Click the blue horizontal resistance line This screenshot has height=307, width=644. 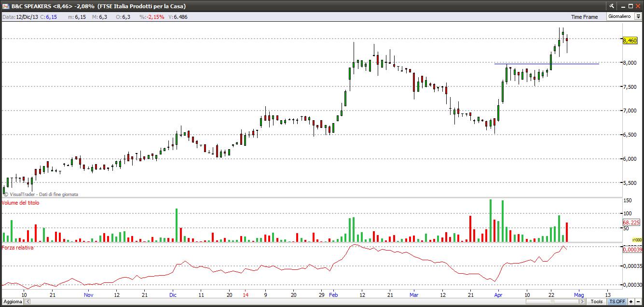tap(547, 64)
